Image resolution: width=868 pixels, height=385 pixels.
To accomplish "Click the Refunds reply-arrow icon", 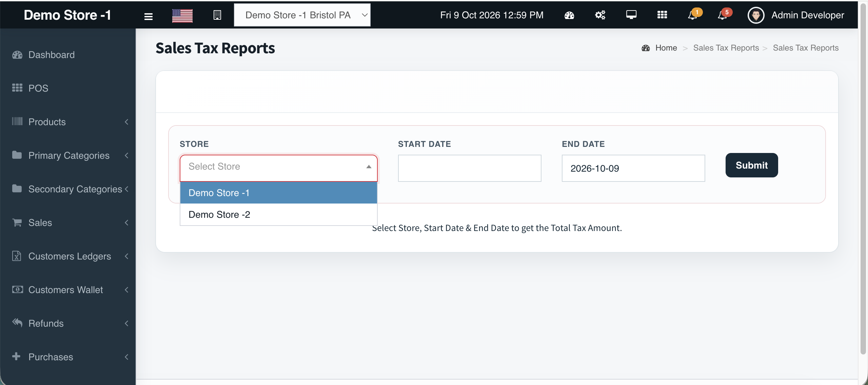I will (17, 323).
